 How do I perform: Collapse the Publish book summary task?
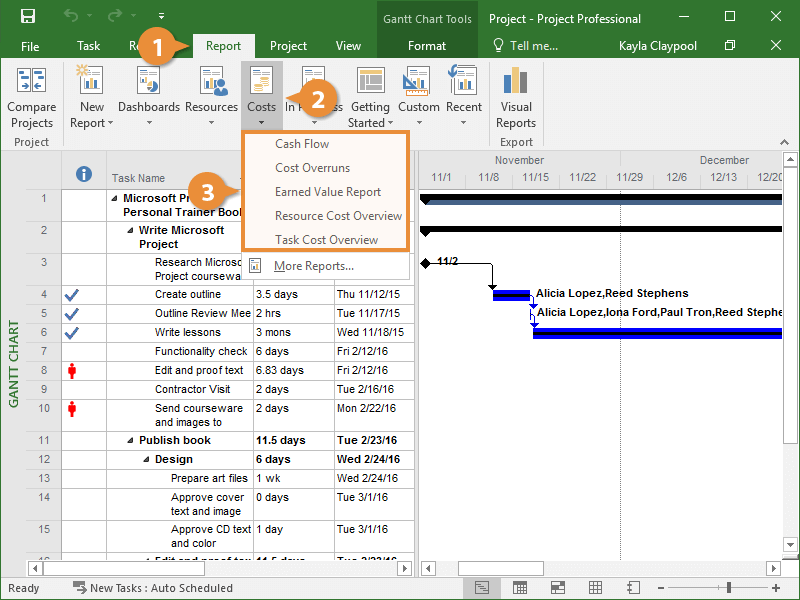(x=131, y=440)
